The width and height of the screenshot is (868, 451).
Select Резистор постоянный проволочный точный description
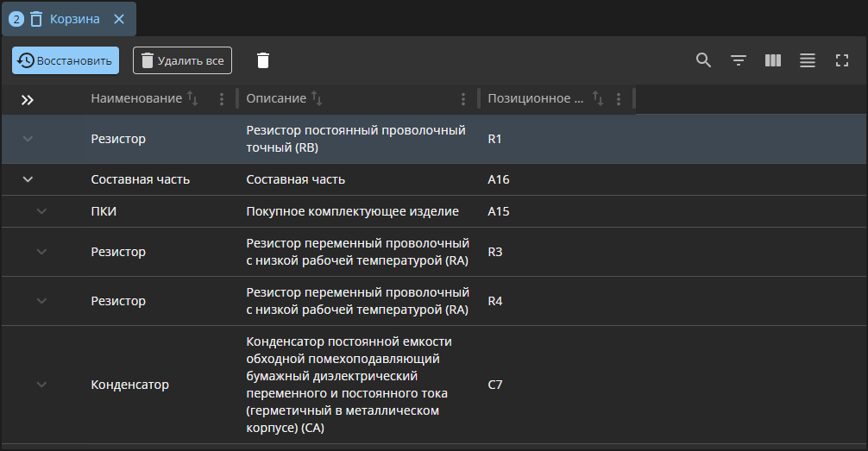point(355,139)
